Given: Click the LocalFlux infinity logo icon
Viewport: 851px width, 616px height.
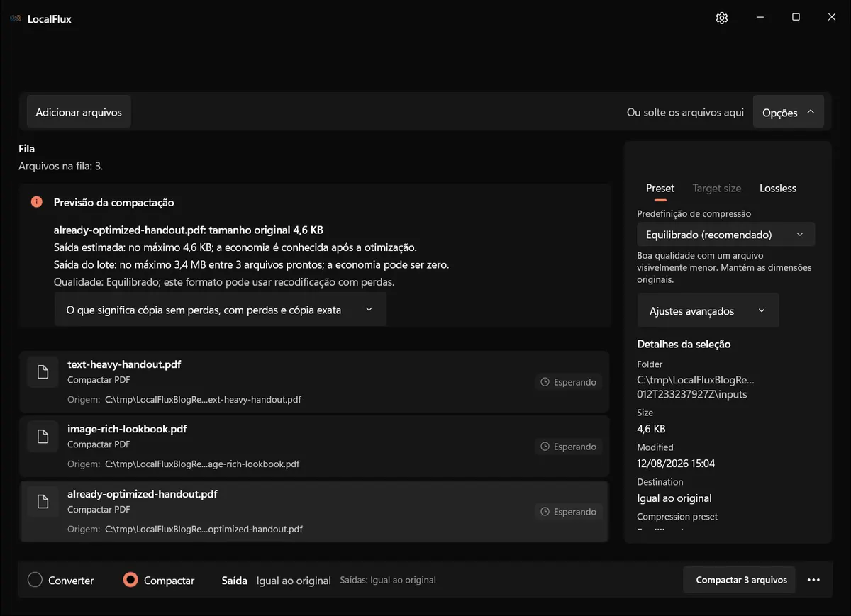Looking at the screenshot, I should coord(16,18).
